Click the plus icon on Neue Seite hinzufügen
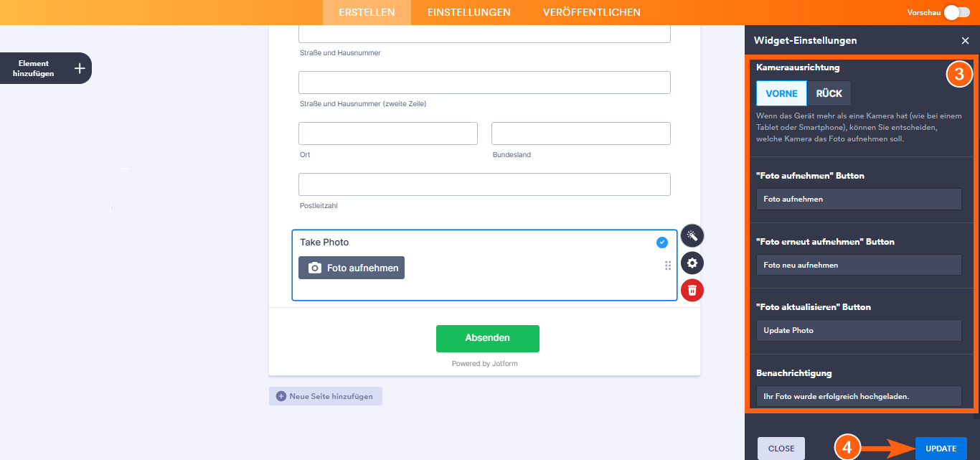980x460 pixels. (281, 396)
